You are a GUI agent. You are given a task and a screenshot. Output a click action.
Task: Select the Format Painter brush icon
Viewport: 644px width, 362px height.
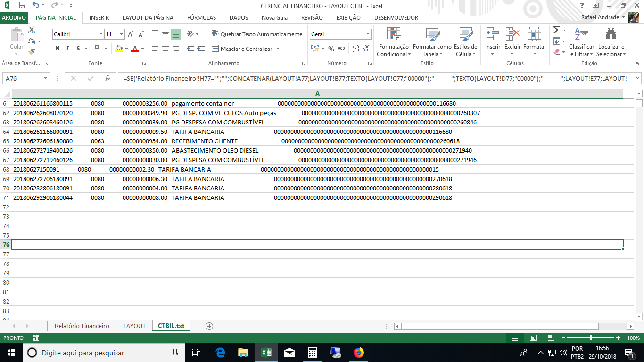click(32, 52)
